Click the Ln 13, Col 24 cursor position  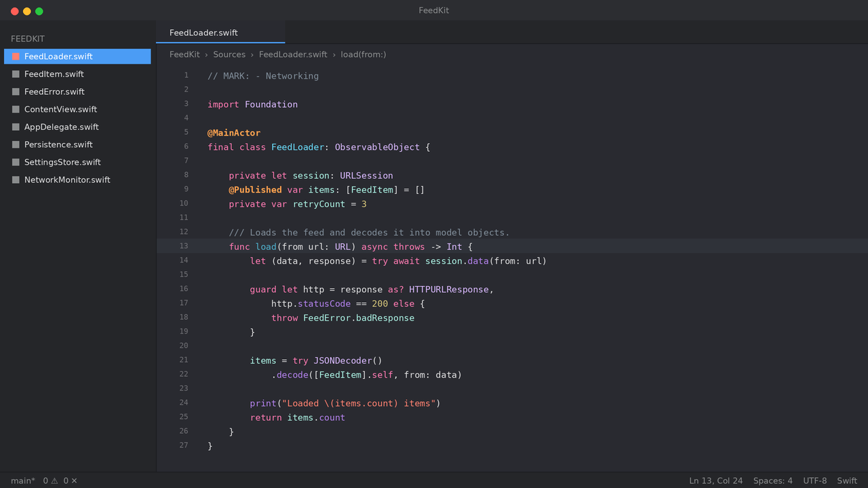(x=716, y=481)
